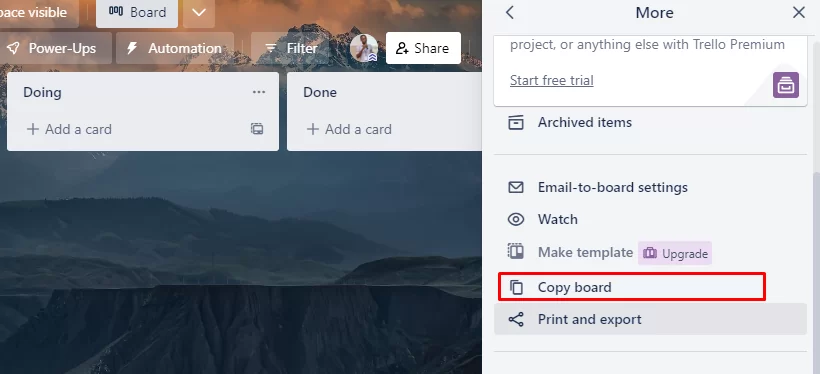The height and width of the screenshot is (374, 820).
Task: Click the Archived items box icon
Action: click(516, 122)
